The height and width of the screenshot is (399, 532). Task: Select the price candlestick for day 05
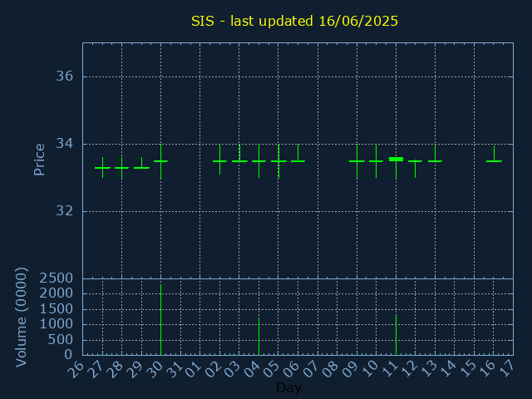278,161
